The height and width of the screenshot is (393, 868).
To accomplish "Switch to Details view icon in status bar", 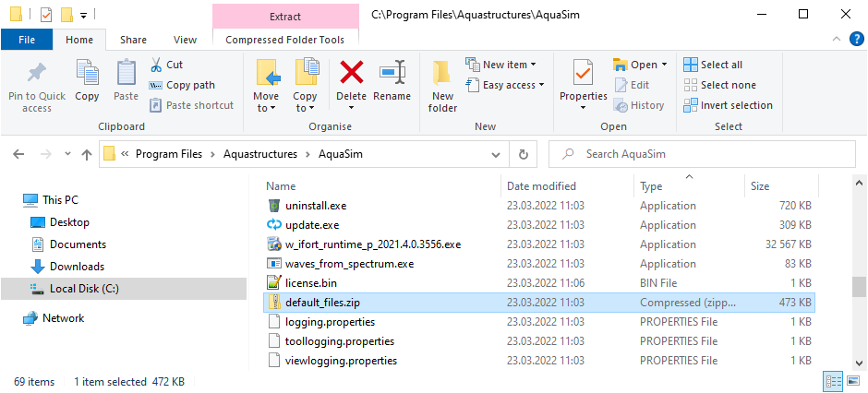I will tap(833, 381).
